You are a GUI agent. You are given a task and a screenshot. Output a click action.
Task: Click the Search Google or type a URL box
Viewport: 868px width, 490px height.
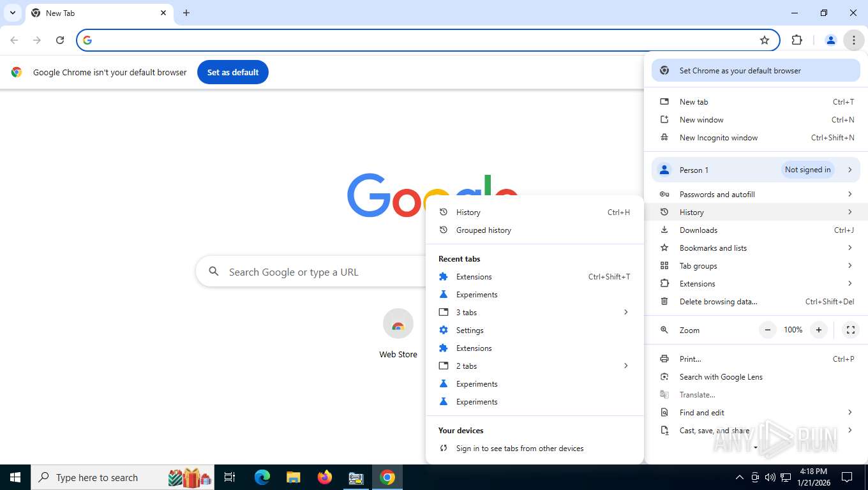311,272
